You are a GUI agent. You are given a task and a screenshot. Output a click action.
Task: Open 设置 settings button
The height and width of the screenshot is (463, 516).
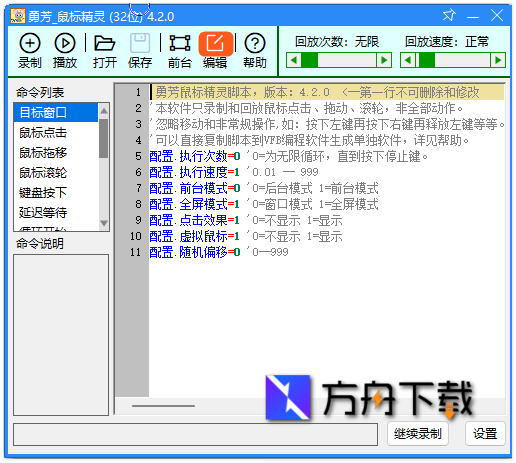[485, 433]
